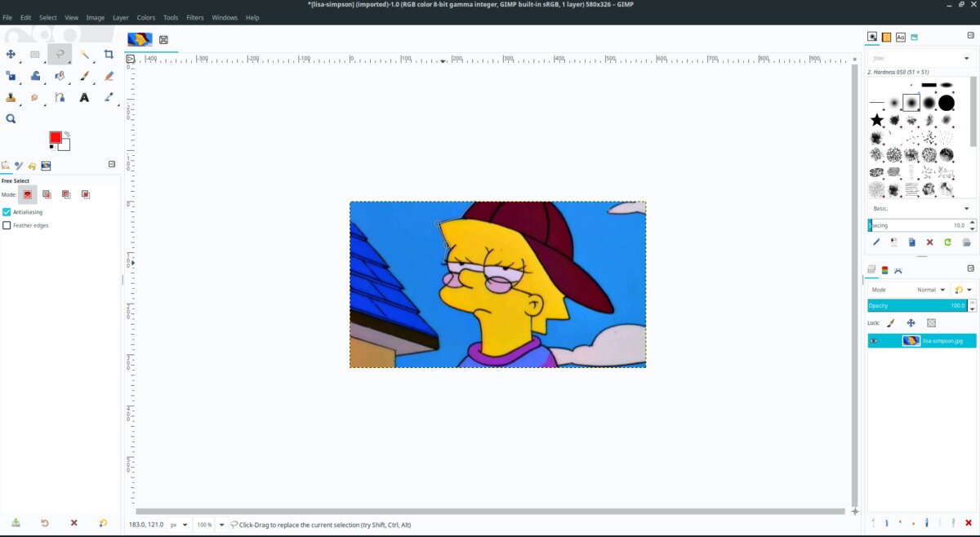Select the Crop tool
Screen dimensions: 980x537
point(109,55)
